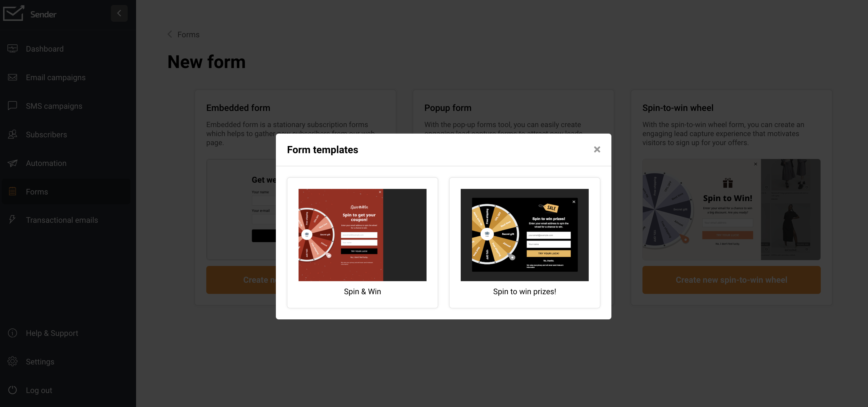Click the Log out menu item

(39, 390)
